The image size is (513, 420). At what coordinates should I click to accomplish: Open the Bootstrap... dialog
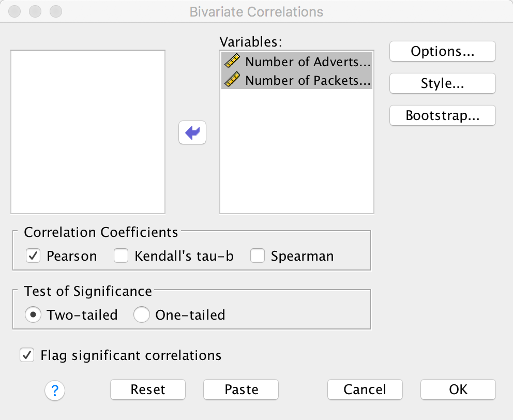[x=442, y=116]
